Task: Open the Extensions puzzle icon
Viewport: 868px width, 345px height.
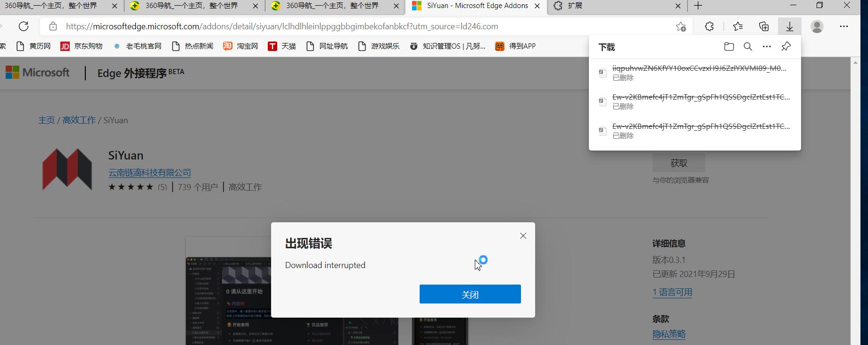Action: pyautogui.click(x=709, y=26)
